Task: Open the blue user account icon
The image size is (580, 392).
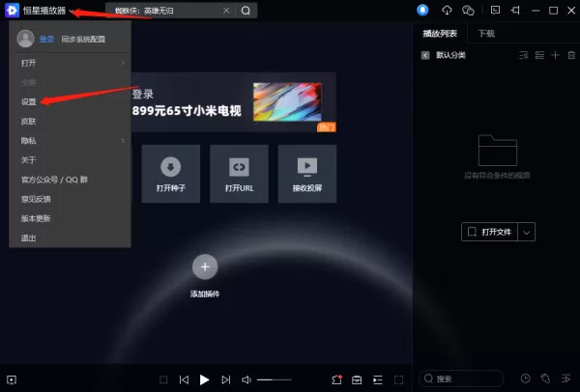Action: (x=422, y=10)
